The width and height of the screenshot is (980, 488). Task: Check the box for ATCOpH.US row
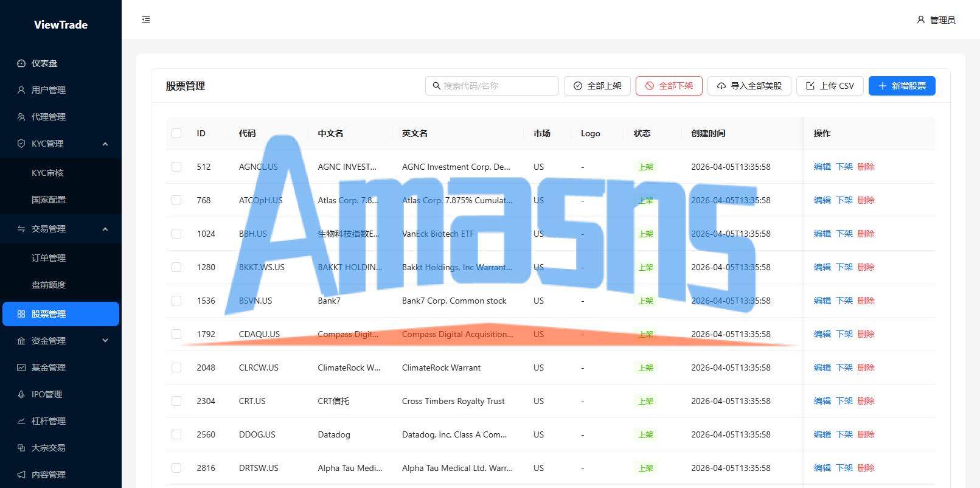176,200
